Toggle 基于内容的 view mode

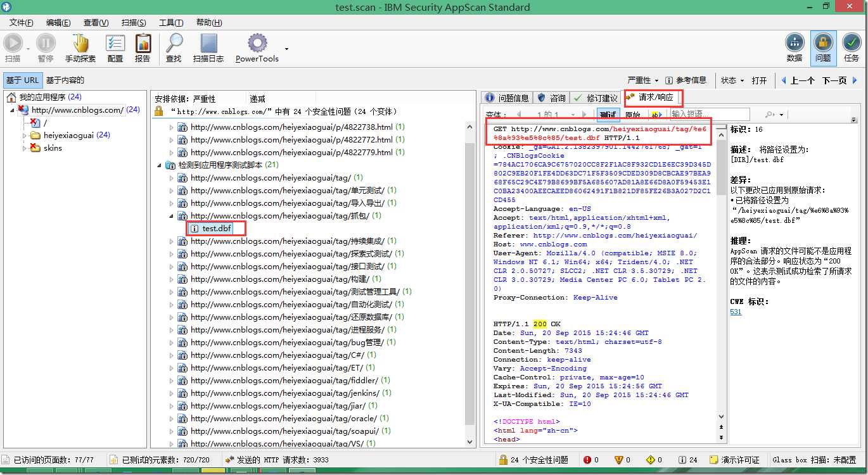pos(65,80)
